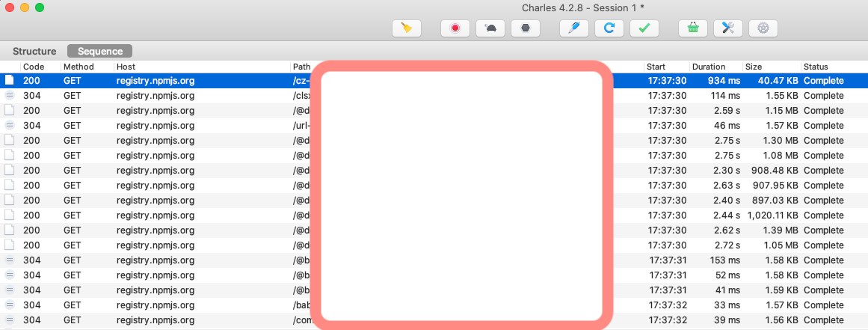Click the document icon of the 1,020.11 KB request

pyautogui.click(x=10, y=215)
